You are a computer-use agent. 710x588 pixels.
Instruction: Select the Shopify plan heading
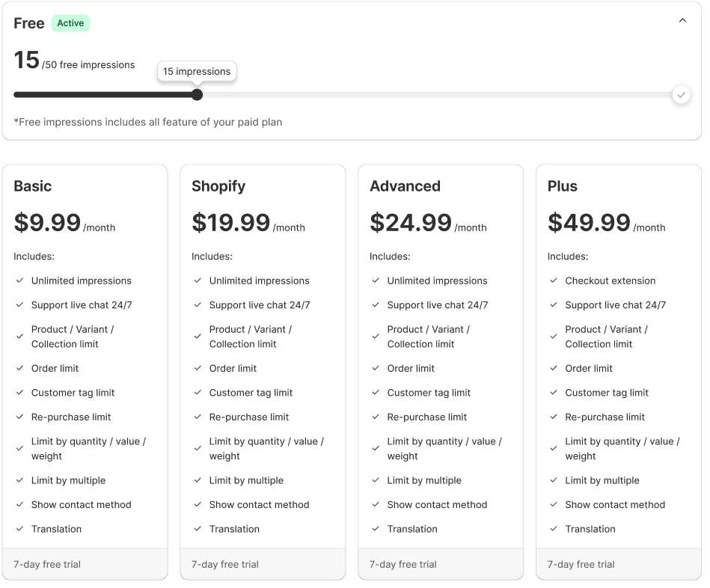[218, 186]
